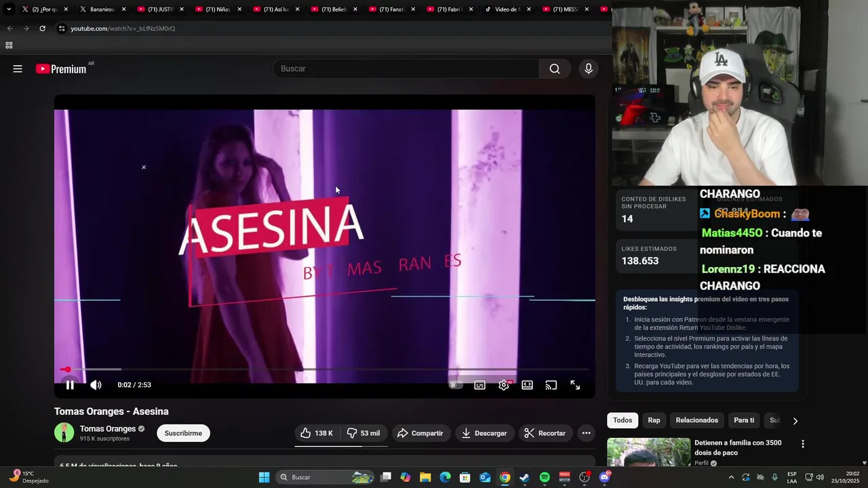Cast the video to another device
Screen dimensions: 868x488
pyautogui.click(x=551, y=385)
